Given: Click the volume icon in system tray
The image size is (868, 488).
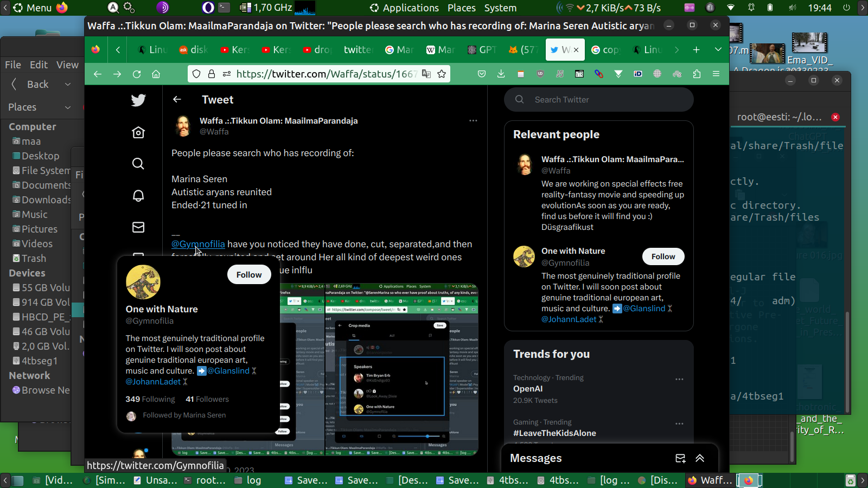Looking at the screenshot, I should tap(793, 8).
